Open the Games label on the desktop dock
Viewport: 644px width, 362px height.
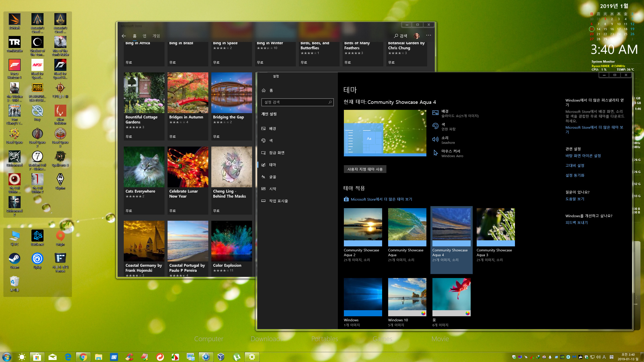point(382,339)
